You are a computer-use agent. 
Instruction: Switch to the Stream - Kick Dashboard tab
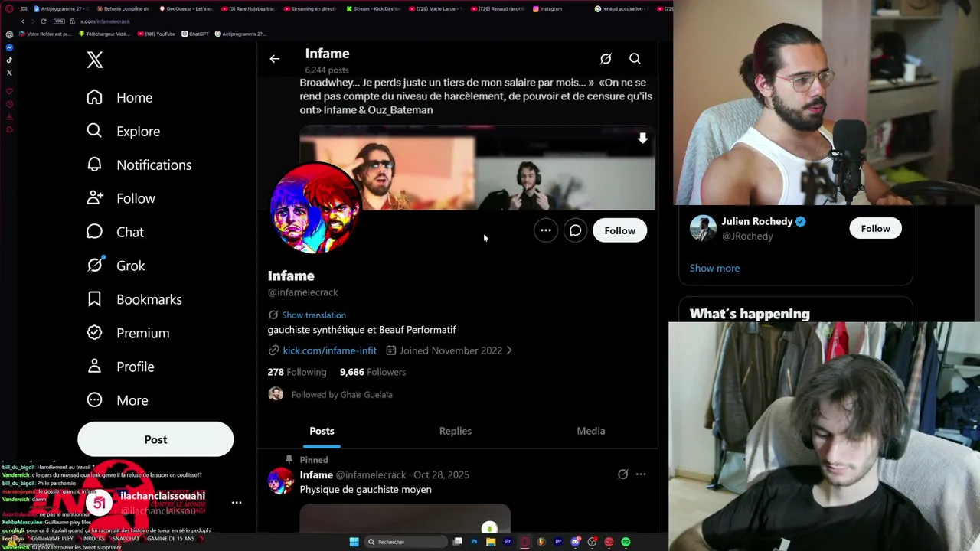pos(373,8)
